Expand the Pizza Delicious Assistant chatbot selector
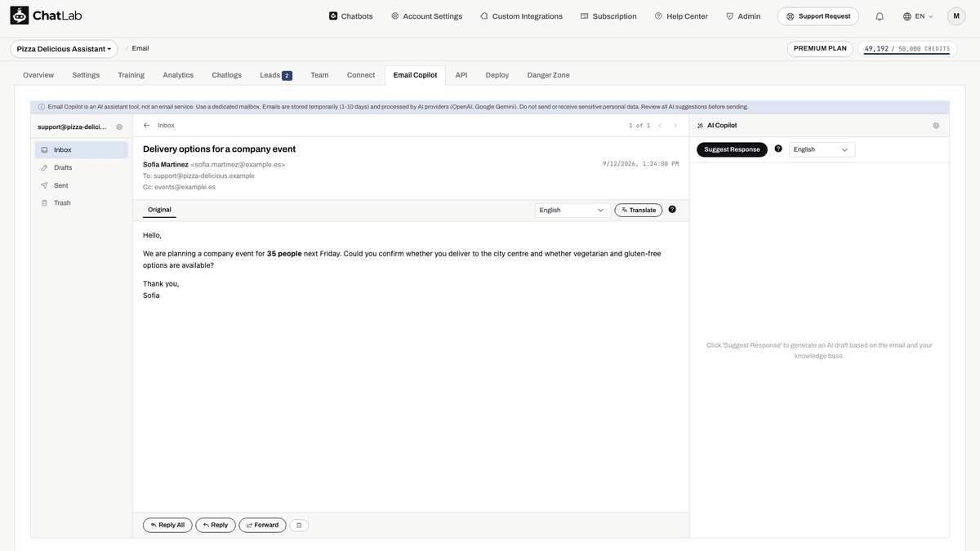980x551 pixels. click(x=64, y=49)
